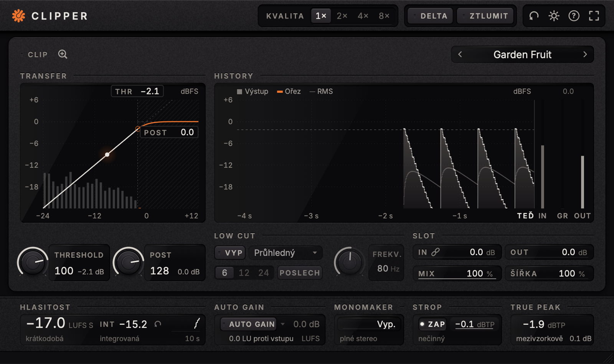
Task: Click the ŠÍŘKA width 100 % field
Action: (x=549, y=273)
